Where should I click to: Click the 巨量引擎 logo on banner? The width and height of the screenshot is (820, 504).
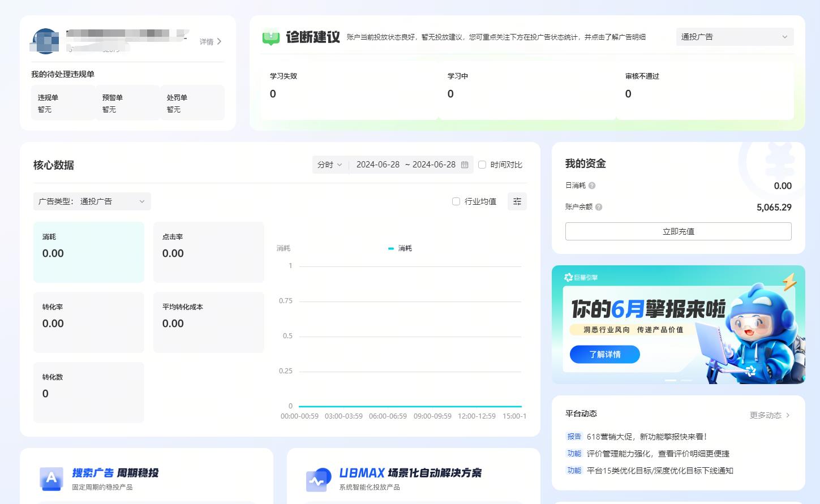pos(581,277)
